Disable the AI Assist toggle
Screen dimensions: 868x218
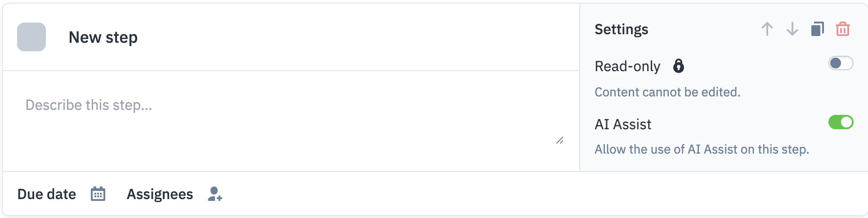pyautogui.click(x=841, y=122)
